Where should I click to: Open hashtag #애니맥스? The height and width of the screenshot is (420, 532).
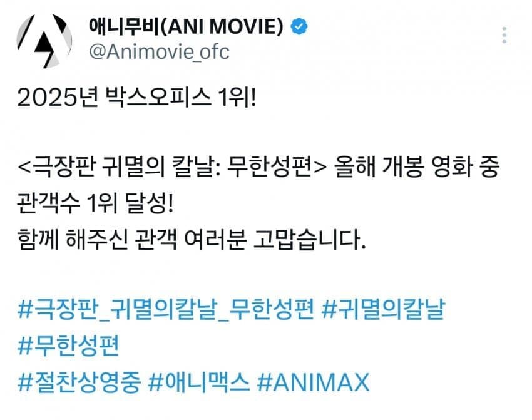[x=199, y=382]
